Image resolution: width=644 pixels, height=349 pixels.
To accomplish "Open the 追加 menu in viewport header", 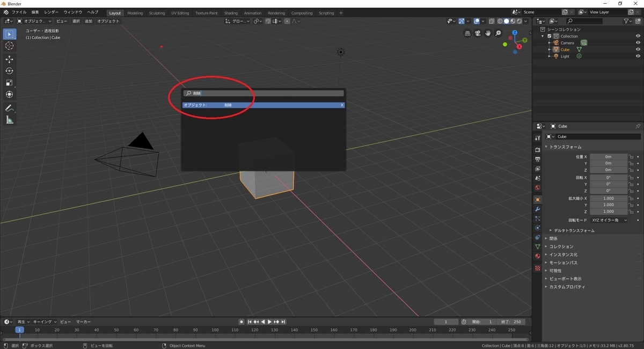I will pos(89,21).
